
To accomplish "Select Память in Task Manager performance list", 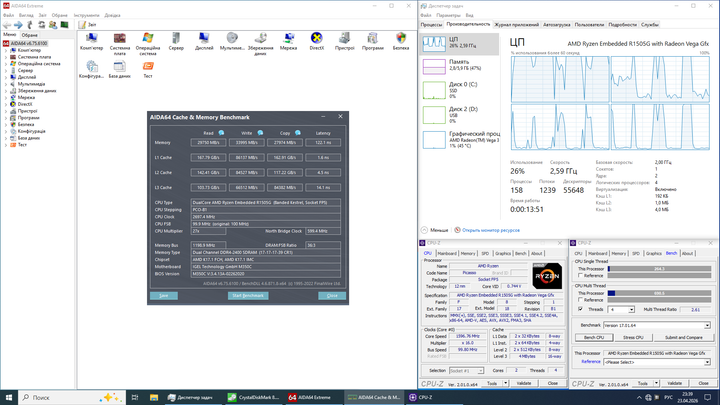I will 460,67.
